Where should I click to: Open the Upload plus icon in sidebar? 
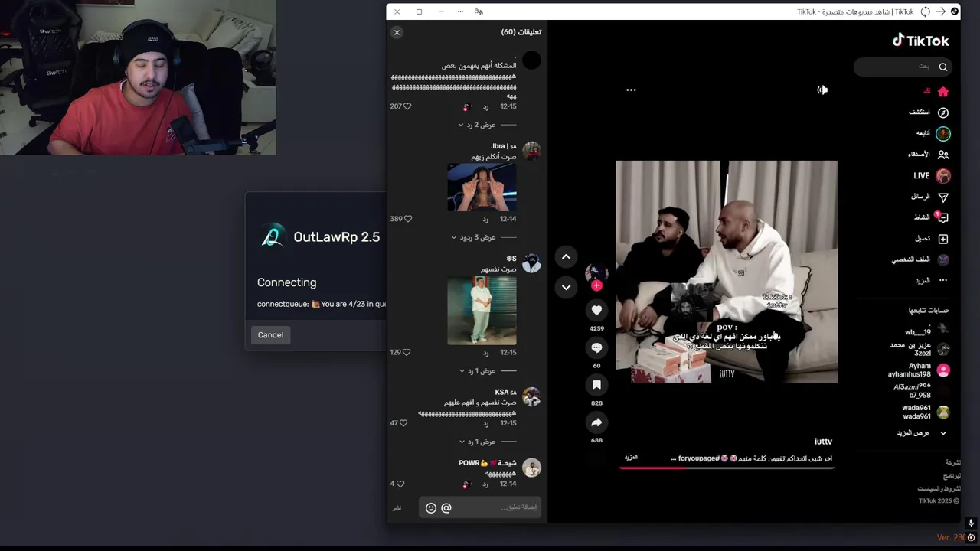(x=942, y=239)
